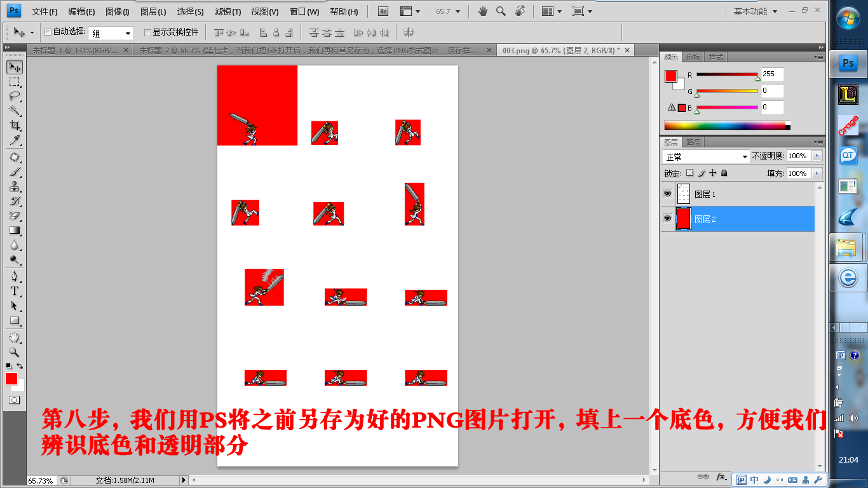
Task: Switch to the 路径 panel tab
Action: click(x=693, y=142)
